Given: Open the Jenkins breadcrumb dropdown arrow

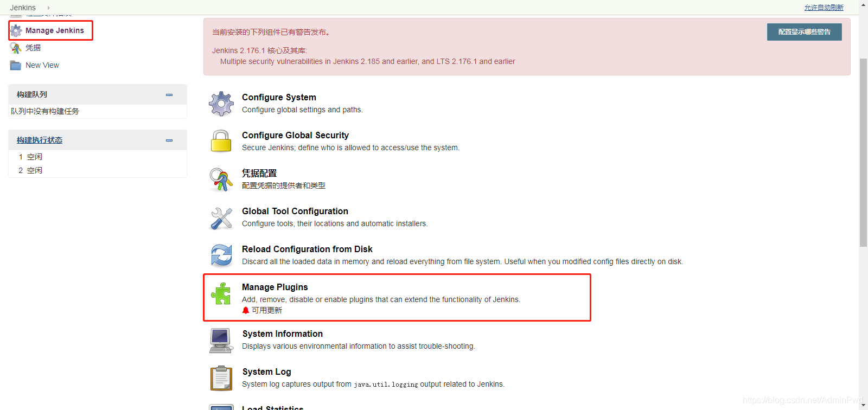Looking at the screenshot, I should (48, 8).
